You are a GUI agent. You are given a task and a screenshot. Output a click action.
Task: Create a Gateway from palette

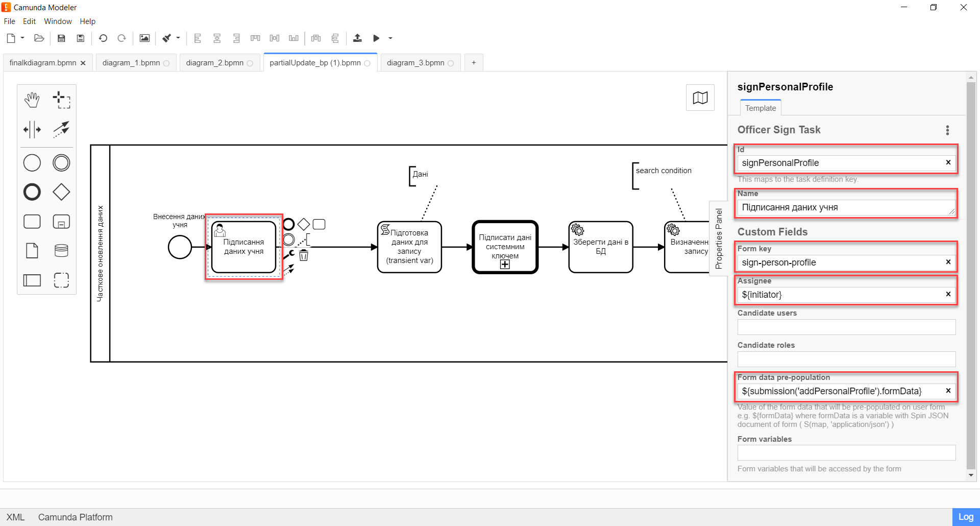tap(61, 192)
